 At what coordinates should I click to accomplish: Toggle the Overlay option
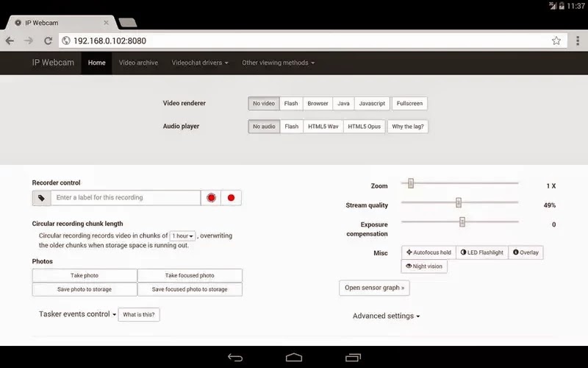tap(526, 252)
